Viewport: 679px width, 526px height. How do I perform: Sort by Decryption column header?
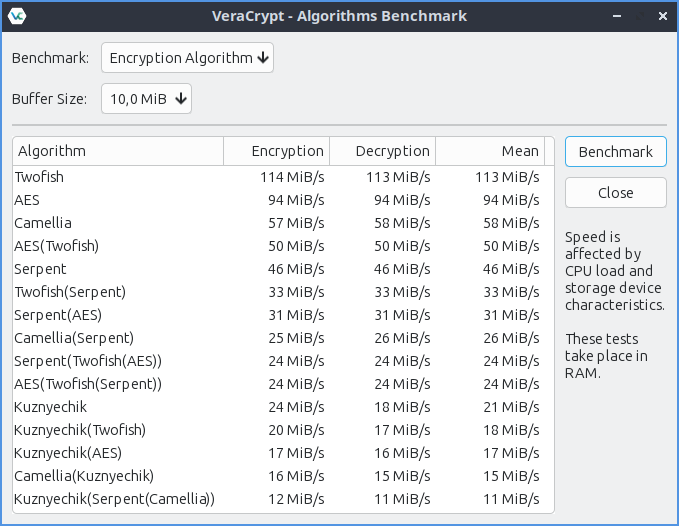382,151
